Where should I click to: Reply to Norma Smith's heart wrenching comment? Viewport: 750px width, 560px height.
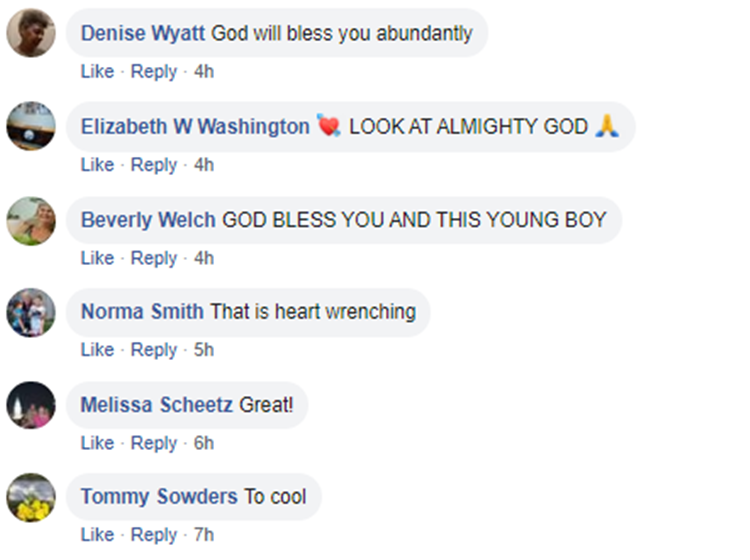point(154,350)
